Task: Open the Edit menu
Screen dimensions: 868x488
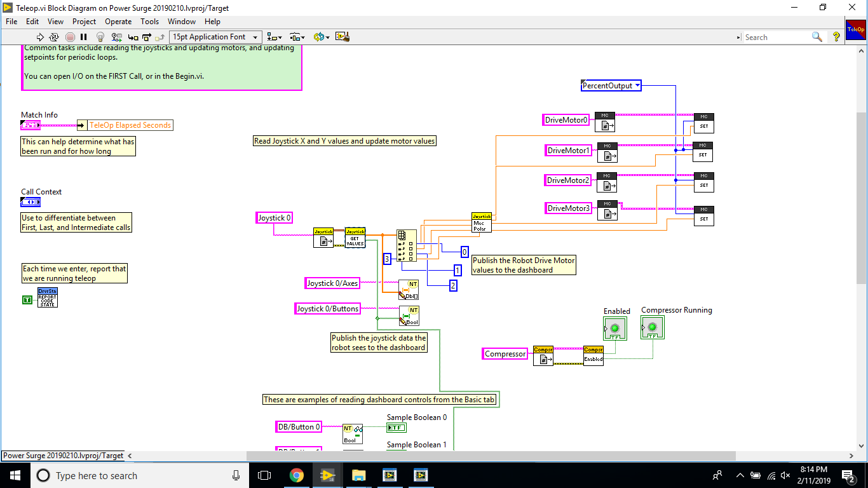Action: click(32, 21)
